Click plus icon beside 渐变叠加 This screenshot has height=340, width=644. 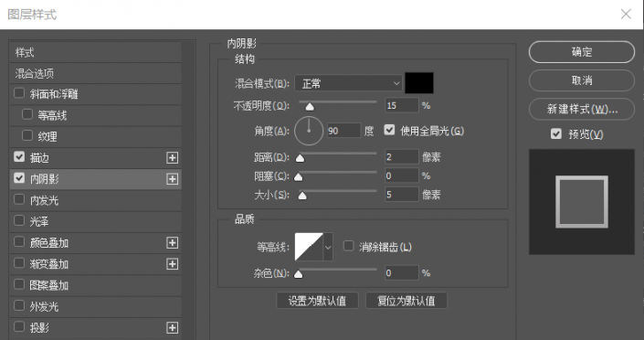coord(172,264)
